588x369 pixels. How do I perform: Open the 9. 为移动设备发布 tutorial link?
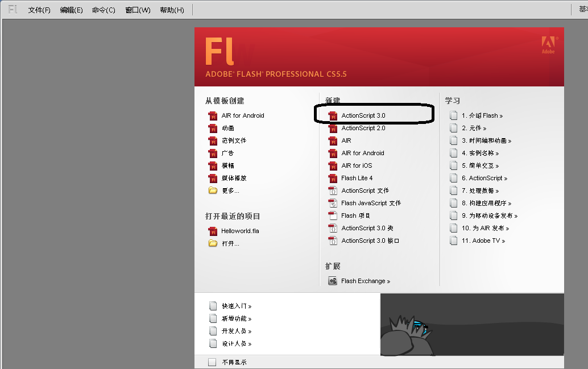[490, 215]
